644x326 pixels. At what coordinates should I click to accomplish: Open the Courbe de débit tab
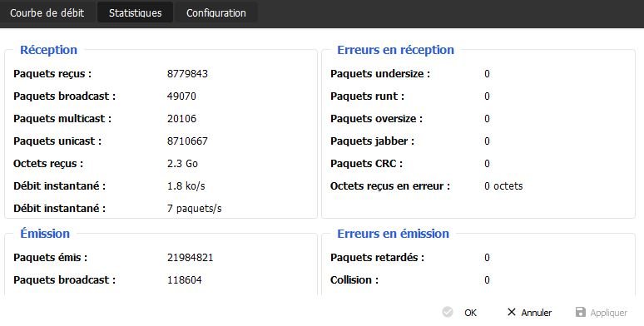(x=47, y=13)
